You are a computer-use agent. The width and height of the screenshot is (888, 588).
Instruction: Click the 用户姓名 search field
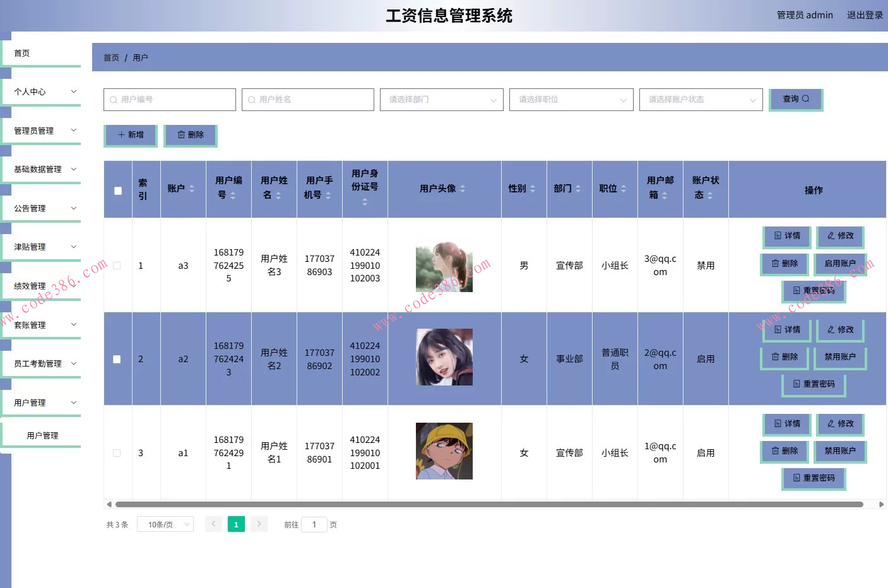point(308,100)
